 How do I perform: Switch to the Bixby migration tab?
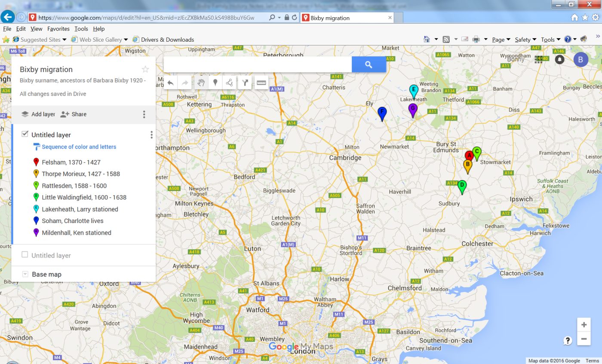[347, 18]
